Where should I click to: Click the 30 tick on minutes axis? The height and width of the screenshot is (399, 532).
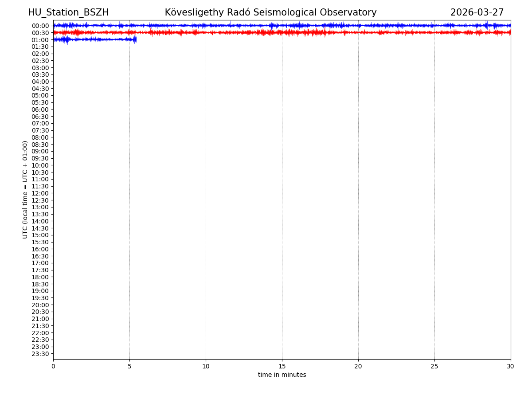(x=511, y=367)
